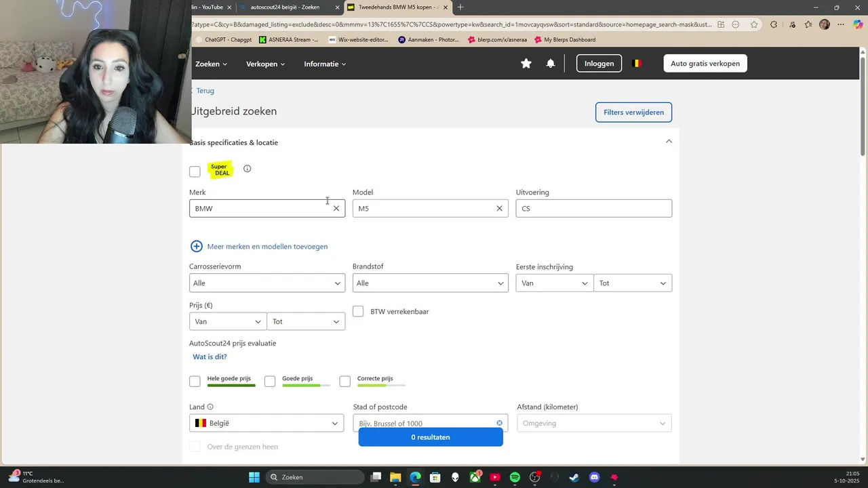This screenshot has height=488, width=868.
Task: Click Filters verwijderen button
Action: pyautogui.click(x=633, y=112)
